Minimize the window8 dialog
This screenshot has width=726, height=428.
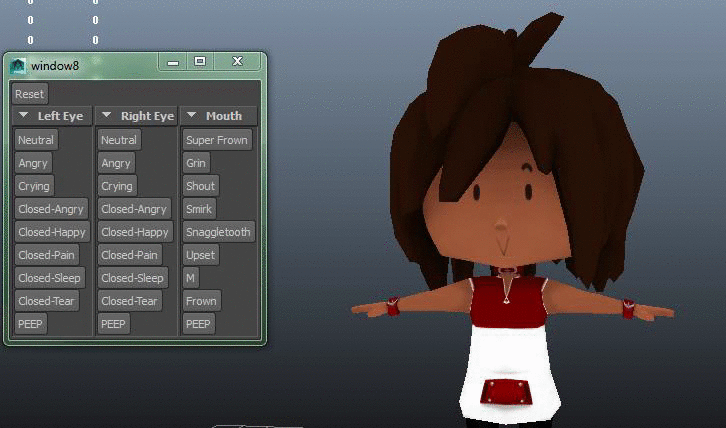click(x=173, y=62)
